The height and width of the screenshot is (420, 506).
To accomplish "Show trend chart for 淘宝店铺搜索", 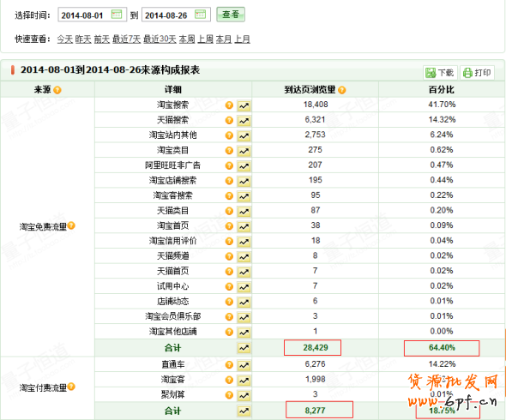I will (x=244, y=182).
